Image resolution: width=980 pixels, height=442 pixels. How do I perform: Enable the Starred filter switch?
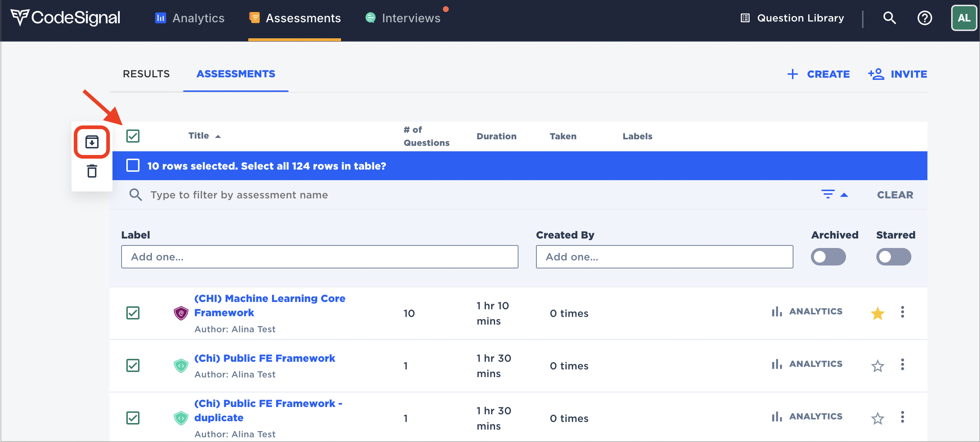[893, 257]
